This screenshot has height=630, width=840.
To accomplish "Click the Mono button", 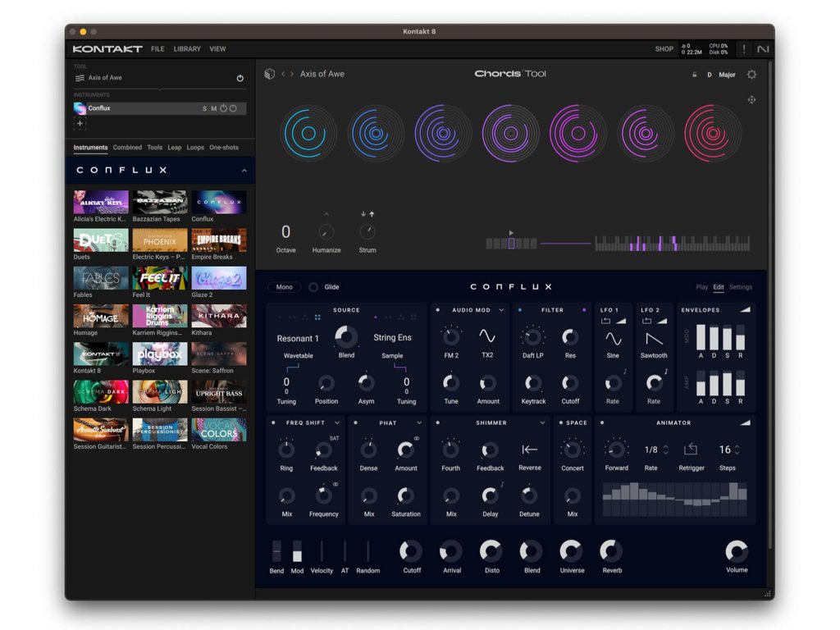I will 284,287.
